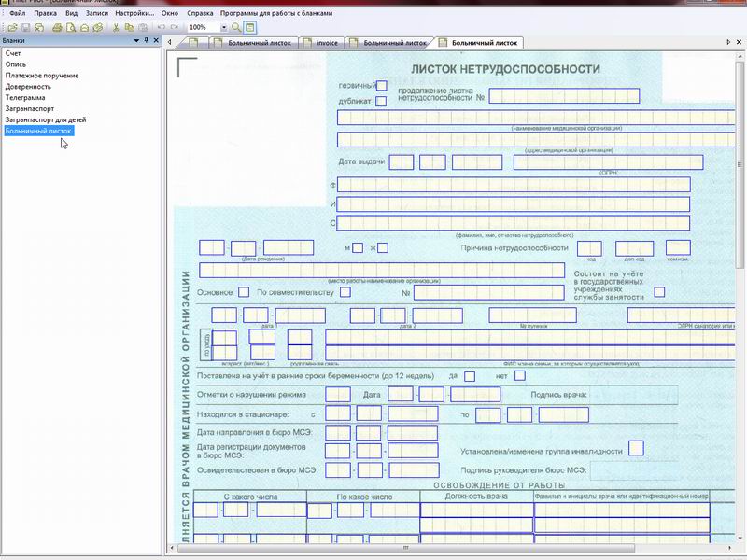Check the м gender checkbox
The image size is (747, 560).
(358, 247)
